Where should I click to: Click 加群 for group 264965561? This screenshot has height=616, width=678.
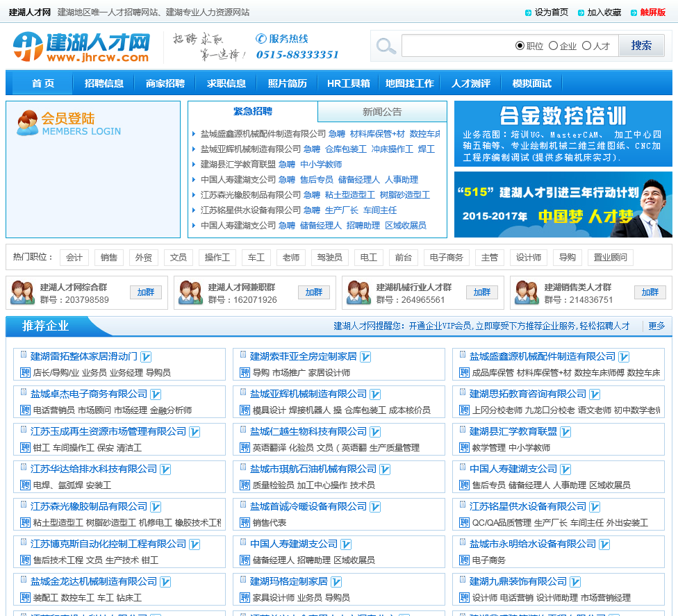(482, 292)
